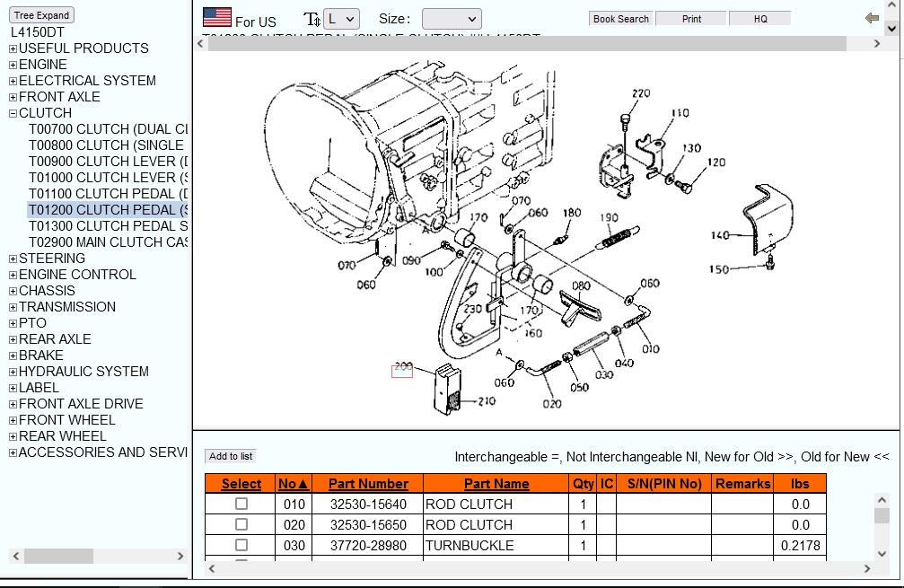Screen dimensions: 904x588
Task: Select T01100 CLUTCH PEDAL tree item
Action: (x=109, y=194)
